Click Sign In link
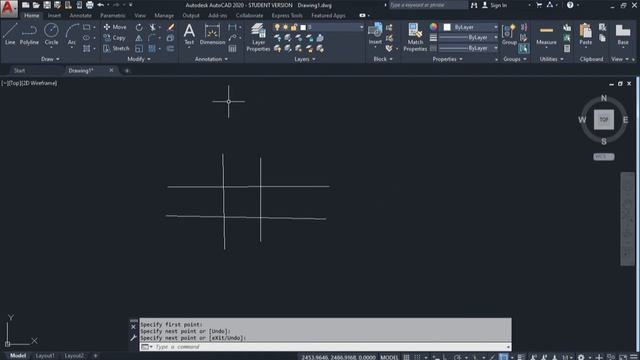This screenshot has height=360, width=640. [x=498, y=5]
